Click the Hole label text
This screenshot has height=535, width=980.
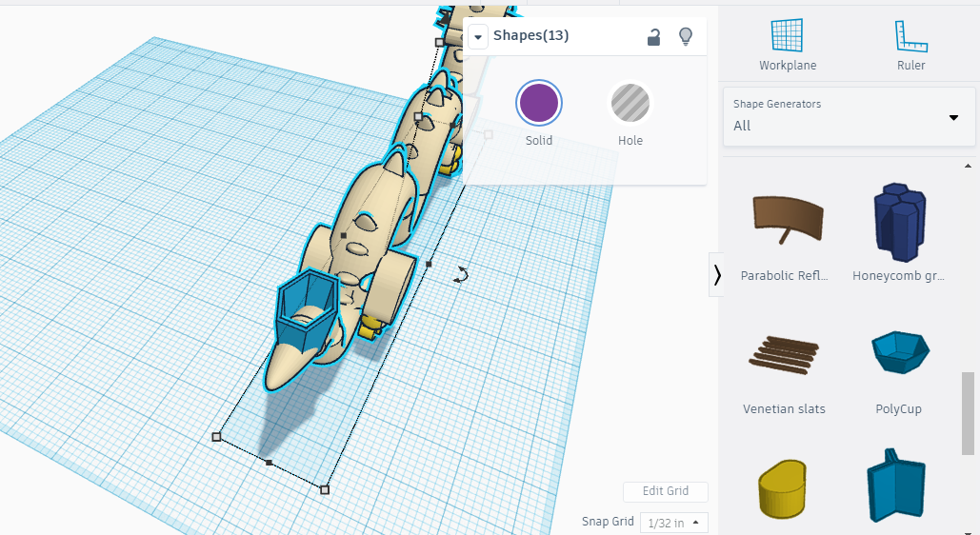(x=630, y=141)
